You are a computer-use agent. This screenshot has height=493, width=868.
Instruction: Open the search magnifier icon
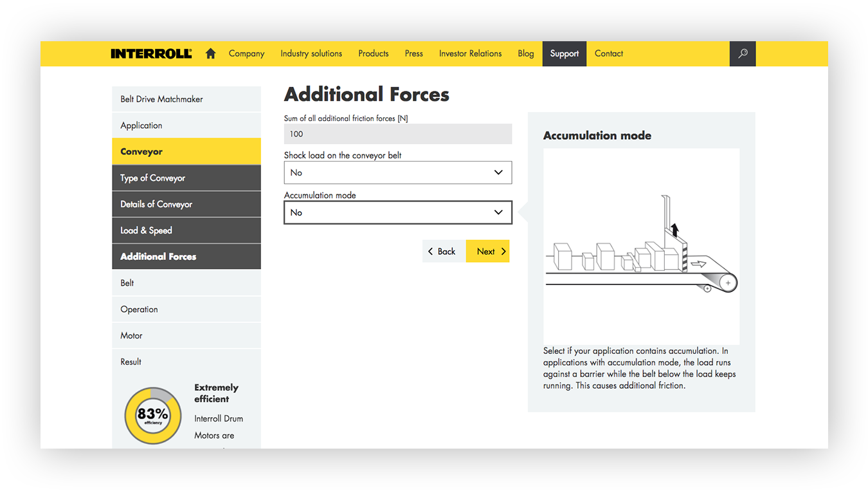point(743,54)
